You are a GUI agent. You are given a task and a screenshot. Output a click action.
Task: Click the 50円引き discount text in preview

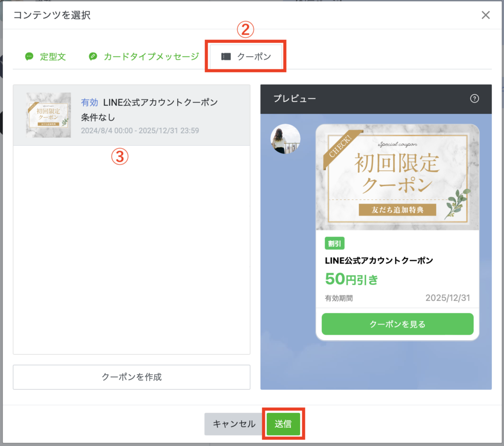pyautogui.click(x=351, y=280)
